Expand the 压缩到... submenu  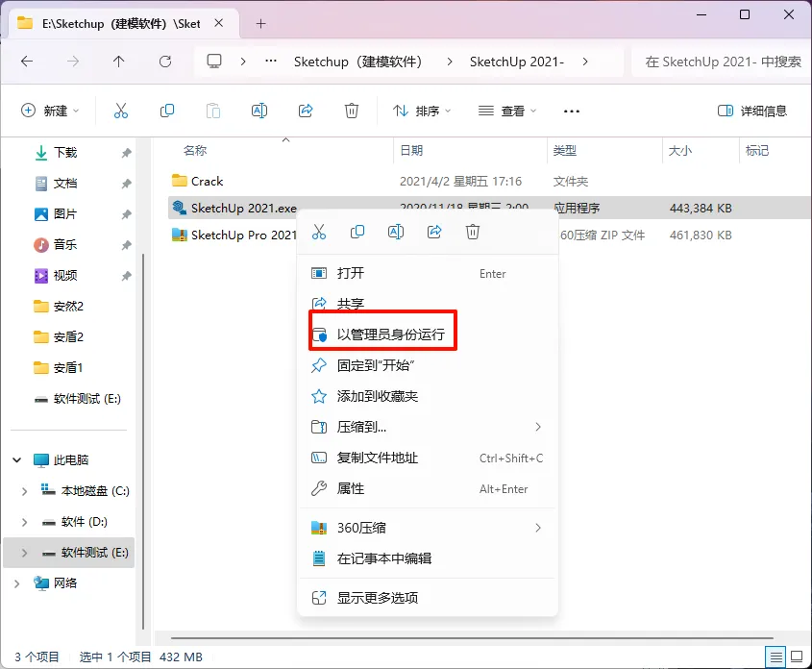click(x=538, y=427)
